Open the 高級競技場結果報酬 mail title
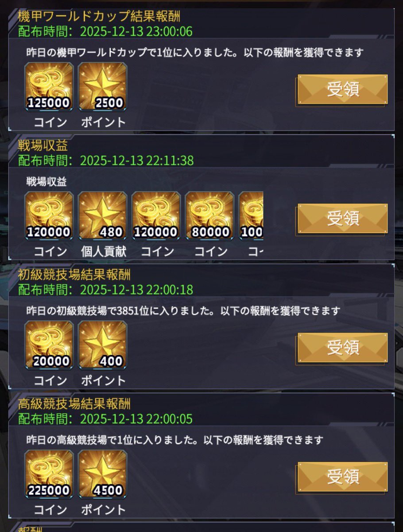This screenshot has width=403, height=532. pos(74,404)
